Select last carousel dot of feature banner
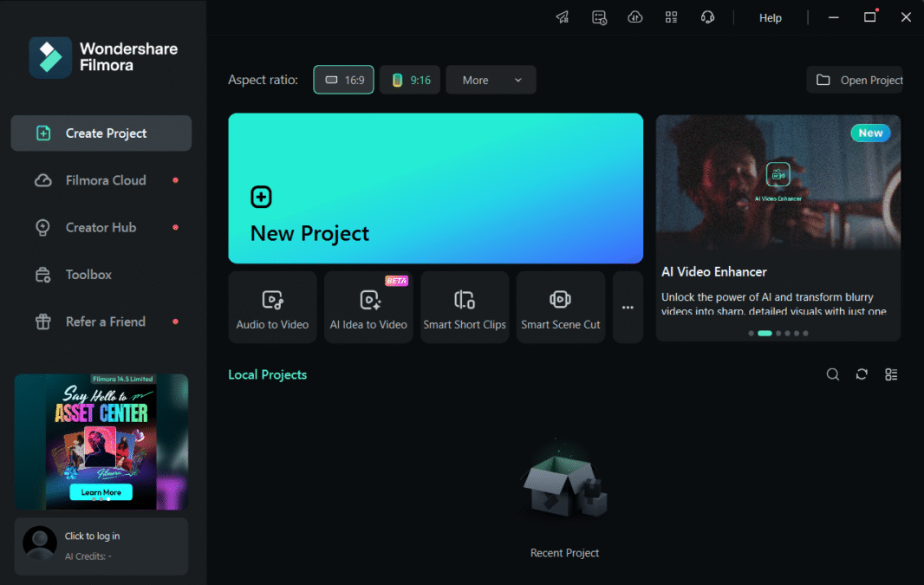This screenshot has height=585, width=924. 805,334
